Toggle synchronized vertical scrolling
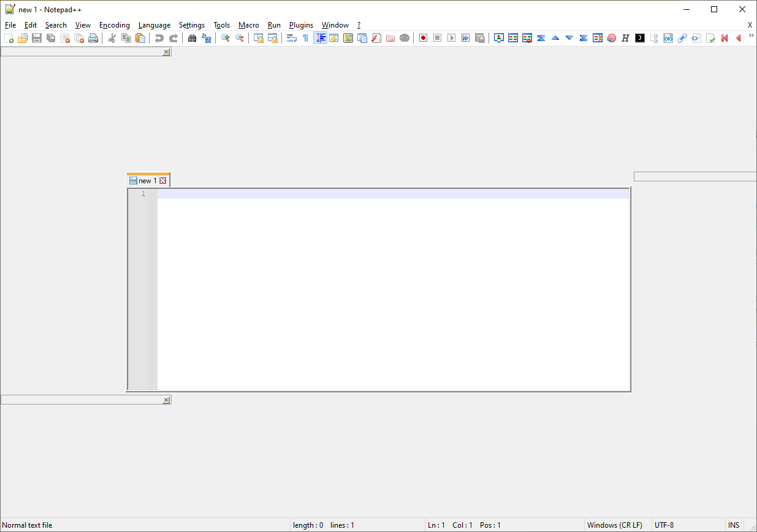Screen dimensions: 757x532 coord(259,38)
